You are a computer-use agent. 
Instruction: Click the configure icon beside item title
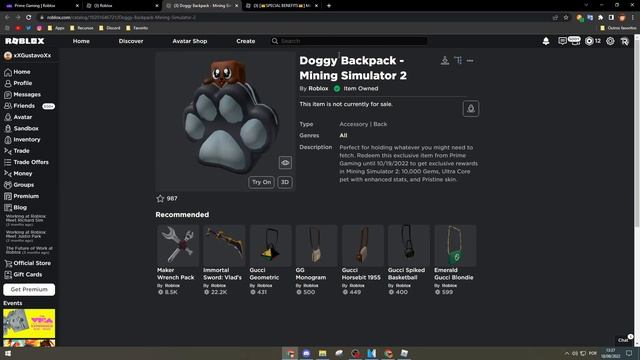pyautogui.click(x=458, y=60)
